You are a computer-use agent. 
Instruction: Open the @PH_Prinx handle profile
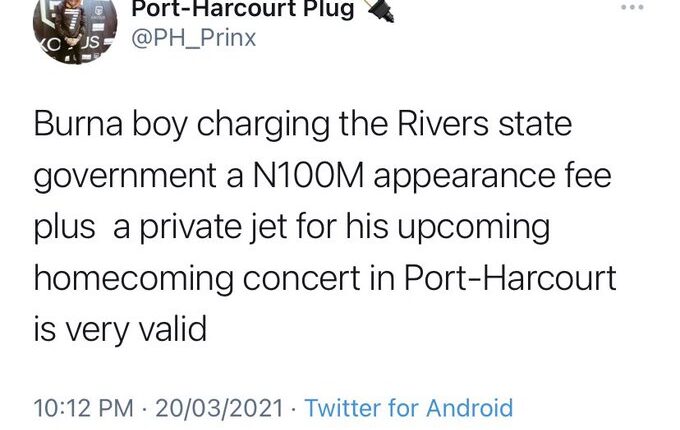point(194,39)
